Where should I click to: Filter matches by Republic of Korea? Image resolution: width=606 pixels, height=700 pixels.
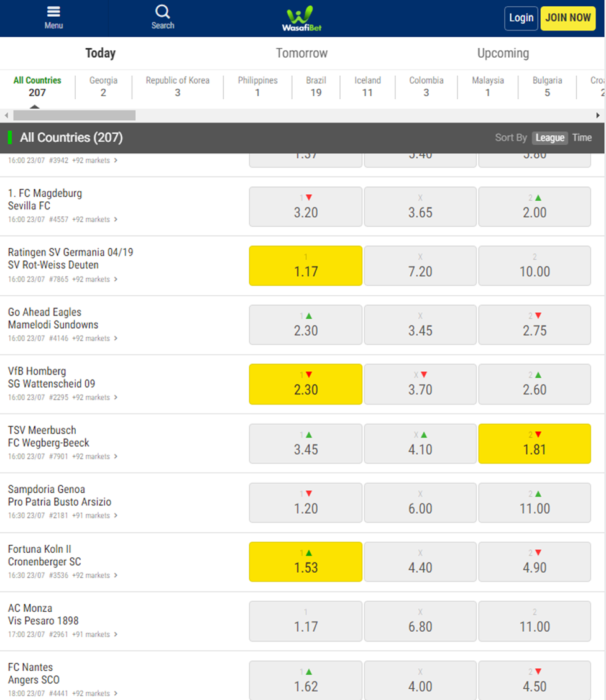(178, 86)
